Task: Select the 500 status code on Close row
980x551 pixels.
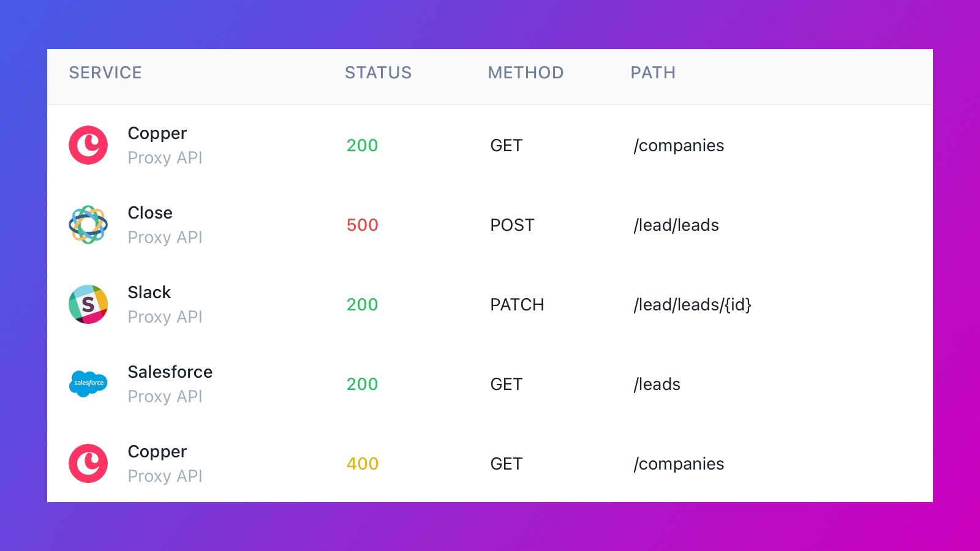Action: click(362, 225)
